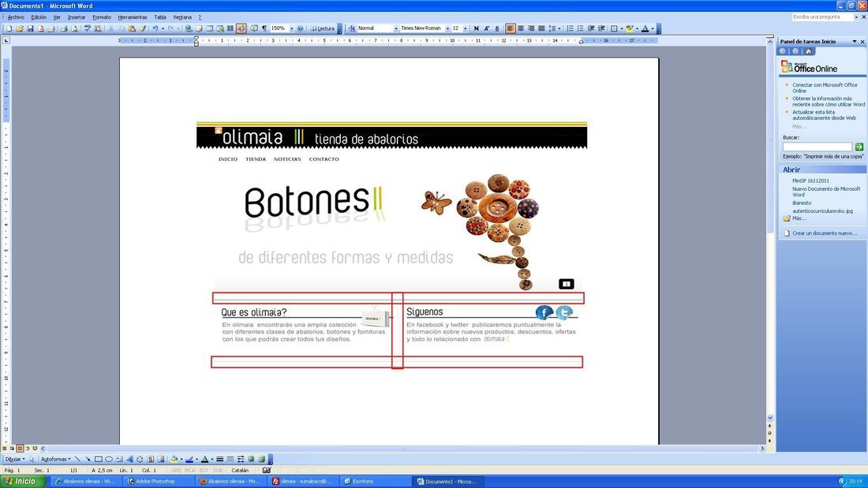868x488 pixels.
Task: Toggle right text alignment
Action: [530, 28]
